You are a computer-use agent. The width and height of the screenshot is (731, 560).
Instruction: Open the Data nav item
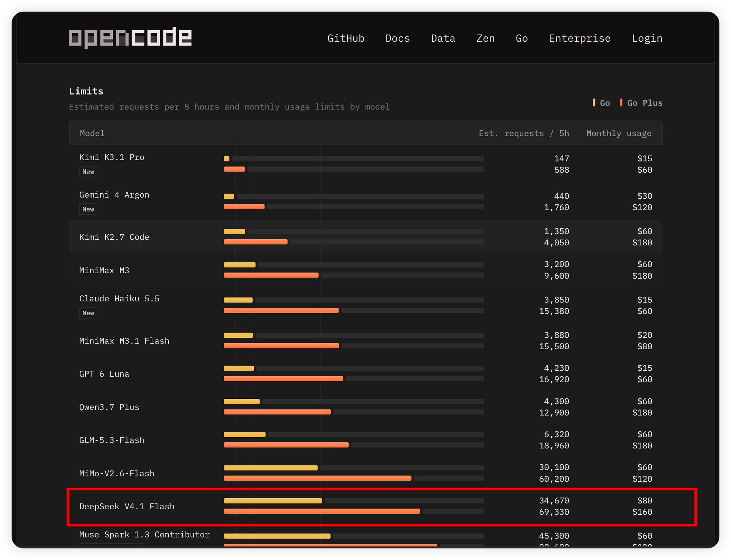pos(443,38)
